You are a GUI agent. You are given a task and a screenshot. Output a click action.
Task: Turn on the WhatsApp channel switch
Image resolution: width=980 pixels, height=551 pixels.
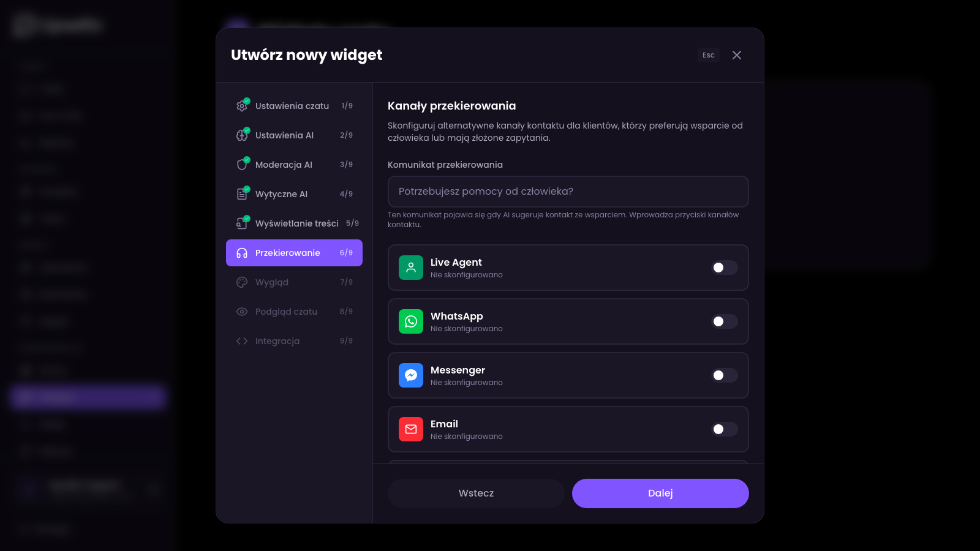pos(724,321)
